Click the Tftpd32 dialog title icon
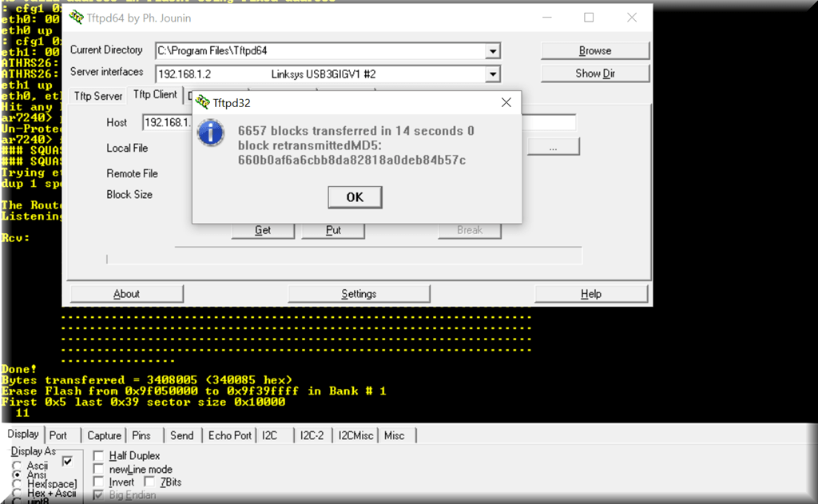Viewport: 818px width, 504px height. click(x=203, y=103)
